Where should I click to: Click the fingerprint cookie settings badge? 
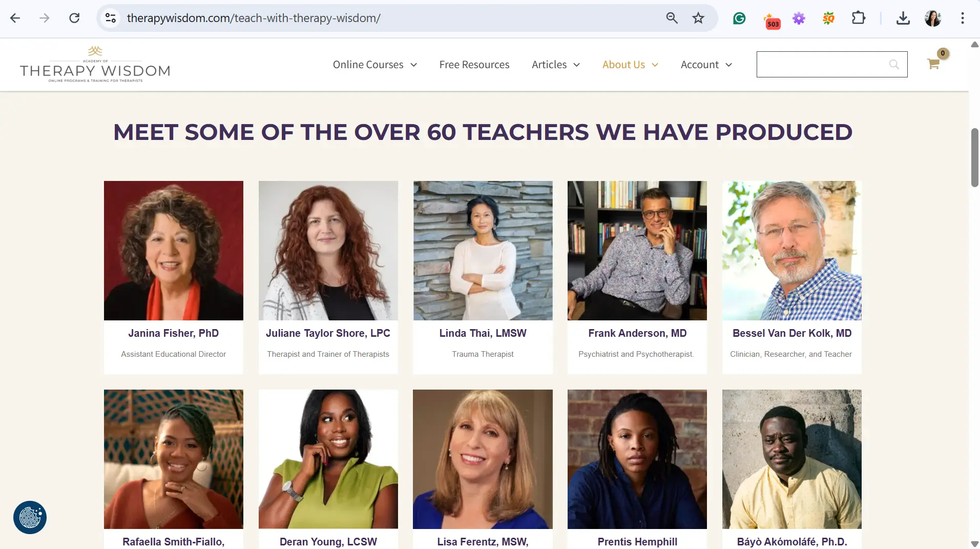(x=30, y=517)
